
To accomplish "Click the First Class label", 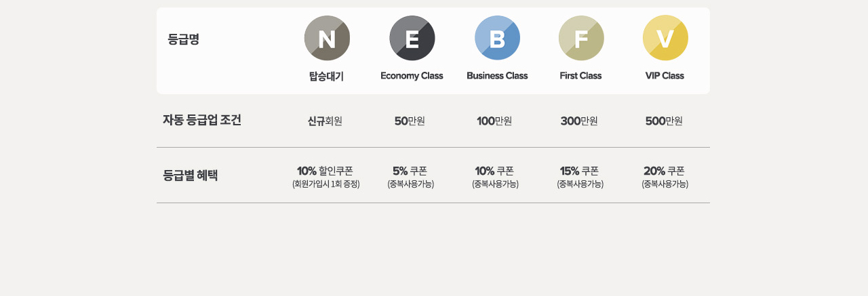I will 580,76.
